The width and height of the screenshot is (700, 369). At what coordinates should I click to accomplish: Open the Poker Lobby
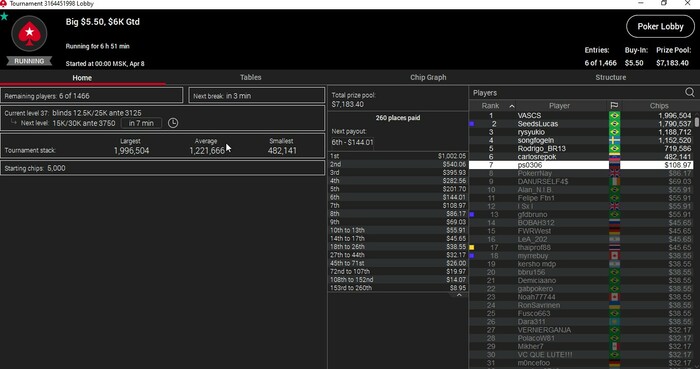(x=660, y=26)
